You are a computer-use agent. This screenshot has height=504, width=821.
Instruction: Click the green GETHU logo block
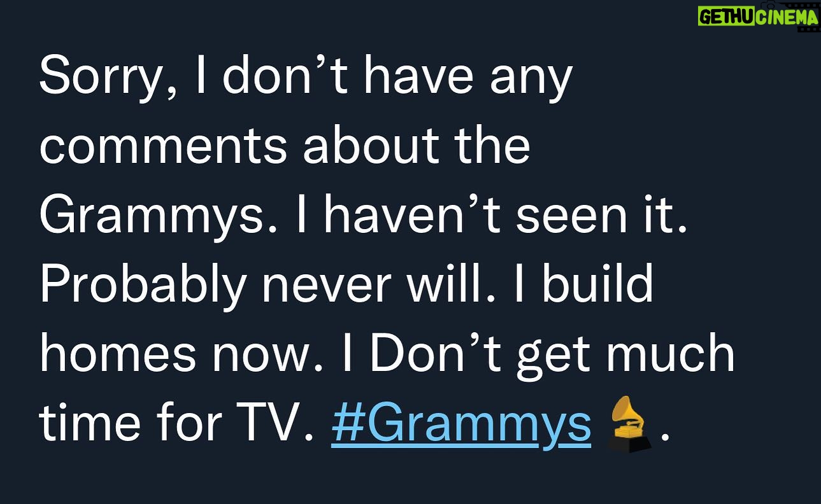click(x=727, y=17)
